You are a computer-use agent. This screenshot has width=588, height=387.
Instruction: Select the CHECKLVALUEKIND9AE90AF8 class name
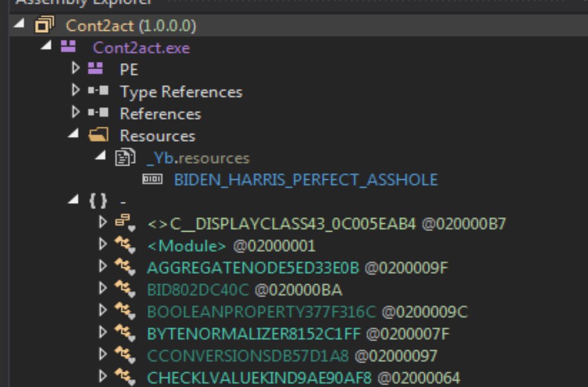[x=259, y=377]
